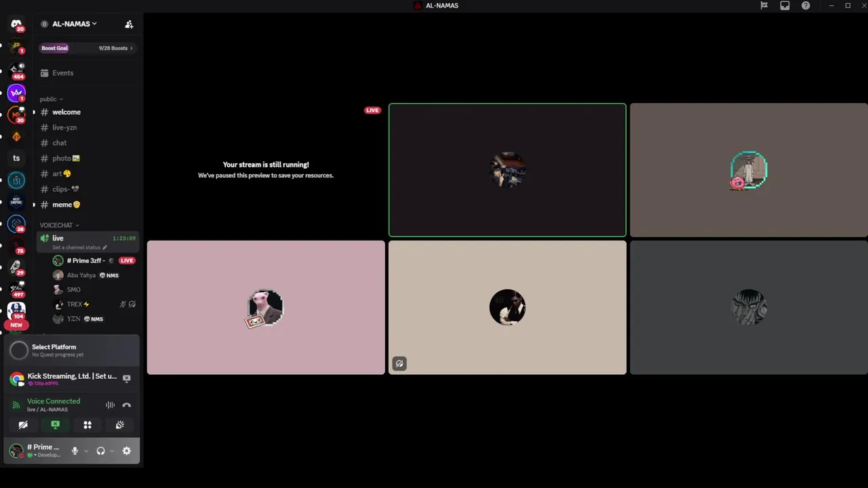Select voice user Abu Yahya
The height and width of the screenshot is (488, 868).
click(94, 275)
